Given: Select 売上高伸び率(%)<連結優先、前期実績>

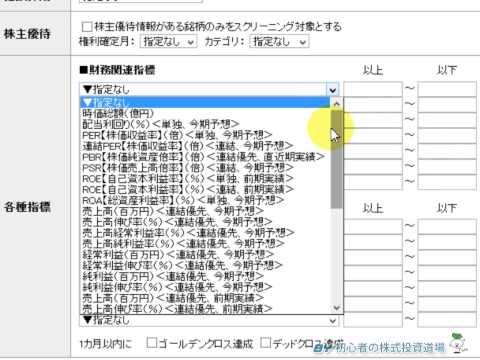Looking at the screenshot, I should [205, 308].
